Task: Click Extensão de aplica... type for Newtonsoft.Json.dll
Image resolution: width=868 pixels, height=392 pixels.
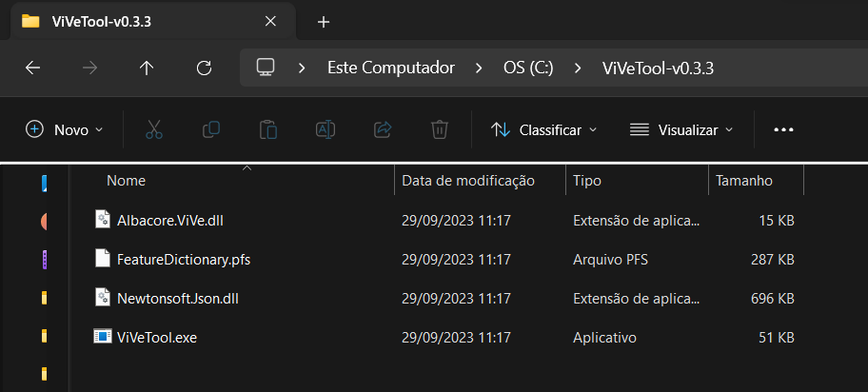Action: point(637,299)
